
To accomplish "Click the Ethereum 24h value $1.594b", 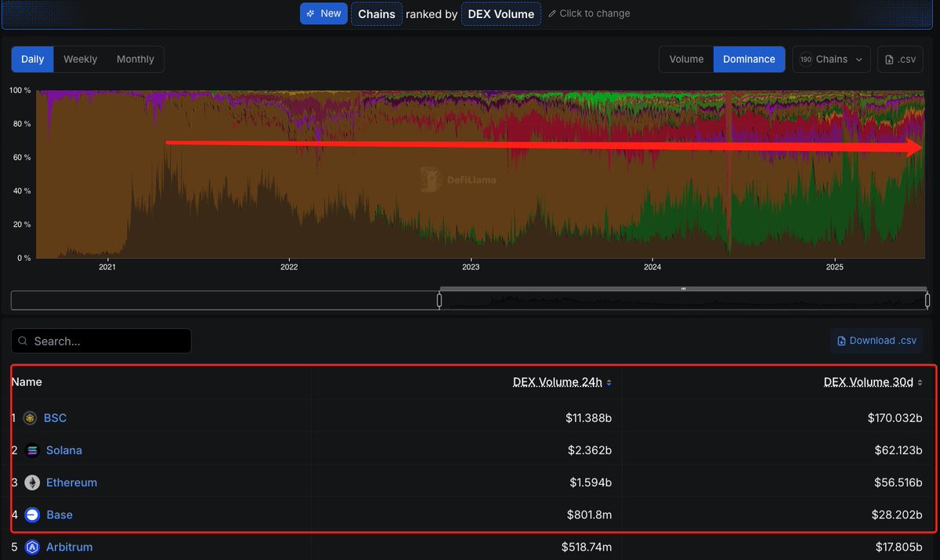I will (x=591, y=482).
